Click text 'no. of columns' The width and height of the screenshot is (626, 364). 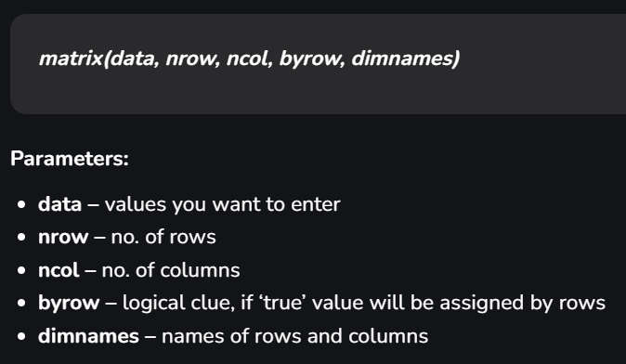point(171,270)
